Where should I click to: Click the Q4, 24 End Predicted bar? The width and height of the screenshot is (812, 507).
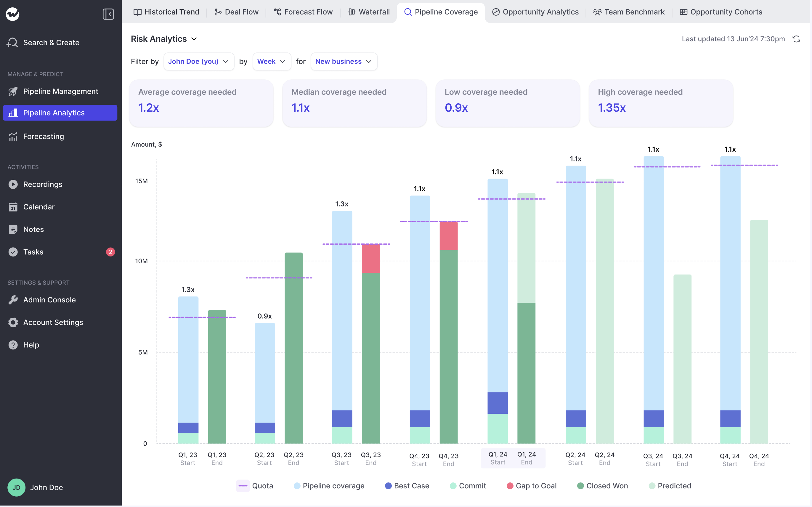pyautogui.click(x=759, y=332)
